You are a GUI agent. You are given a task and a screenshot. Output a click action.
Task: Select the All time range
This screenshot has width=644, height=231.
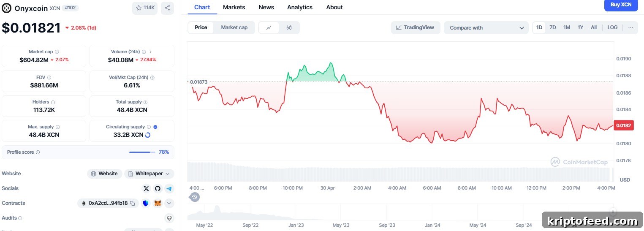click(x=594, y=27)
